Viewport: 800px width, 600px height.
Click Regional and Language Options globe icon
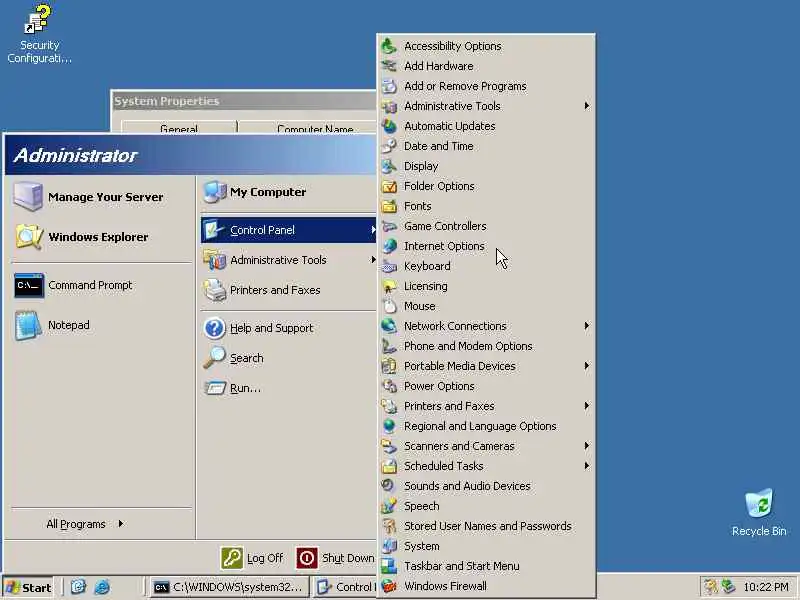click(389, 426)
